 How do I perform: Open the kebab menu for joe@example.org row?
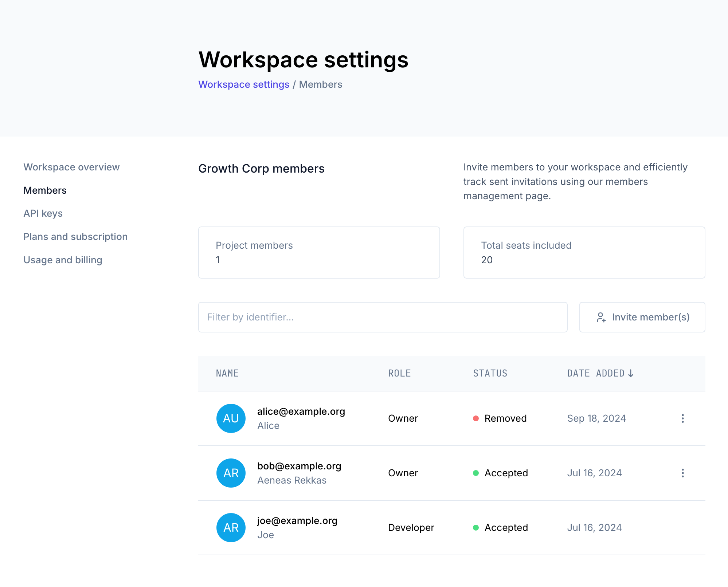[682, 528]
